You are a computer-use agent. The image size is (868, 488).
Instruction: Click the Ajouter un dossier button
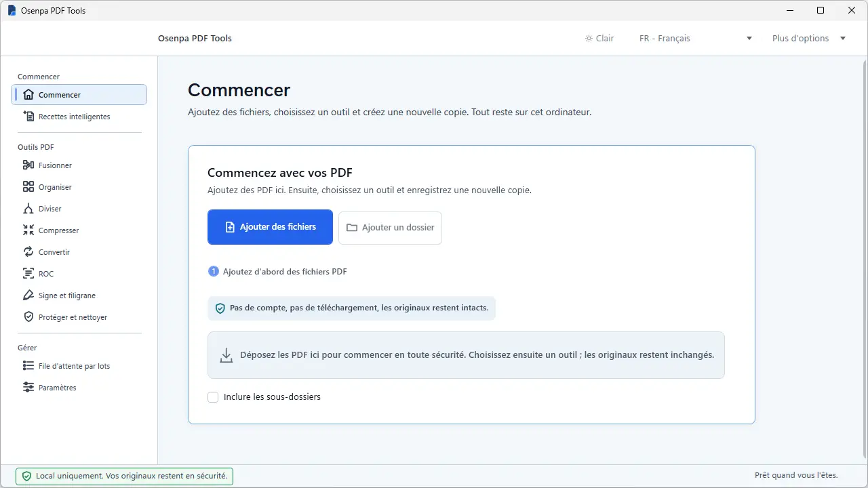tap(390, 228)
